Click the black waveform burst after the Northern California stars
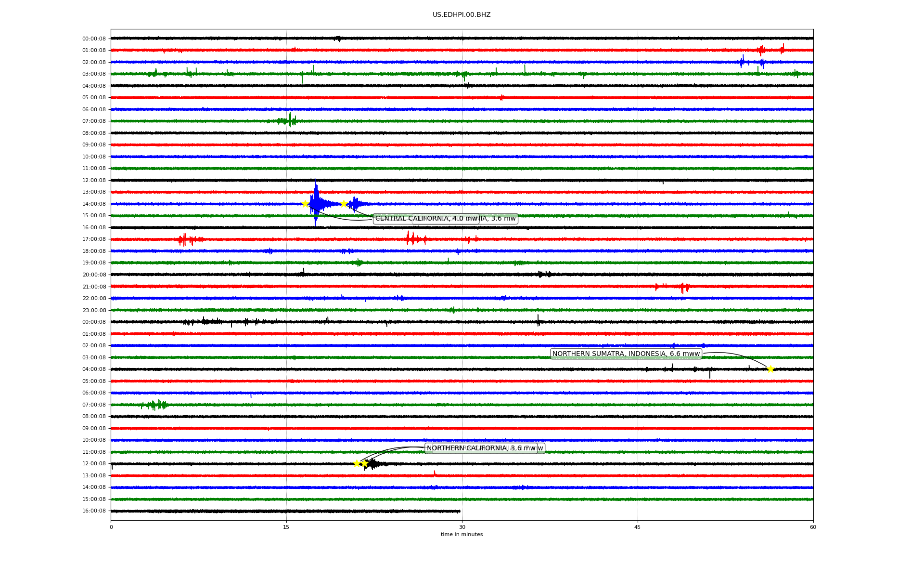 (x=373, y=464)
